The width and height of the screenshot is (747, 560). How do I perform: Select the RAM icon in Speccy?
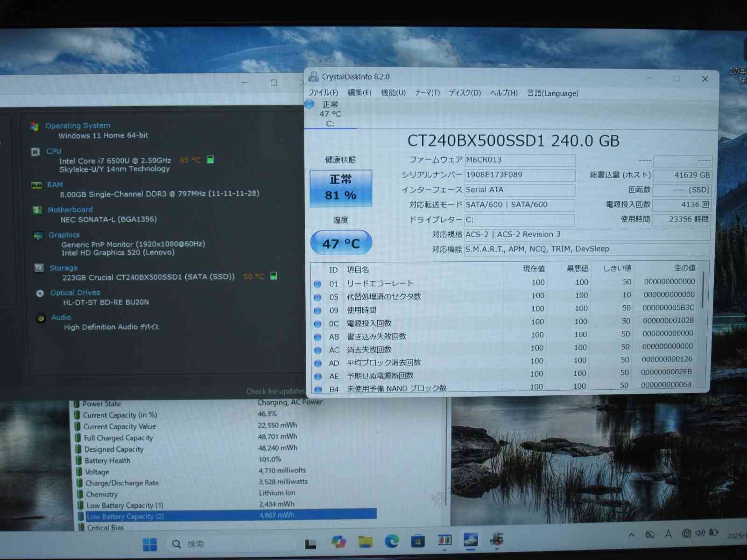point(35,185)
